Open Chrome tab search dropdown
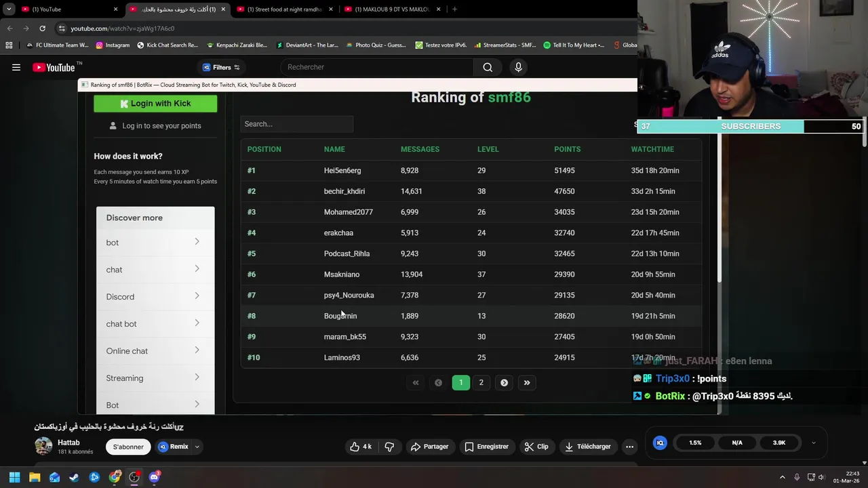The image size is (868, 488). tap(9, 9)
